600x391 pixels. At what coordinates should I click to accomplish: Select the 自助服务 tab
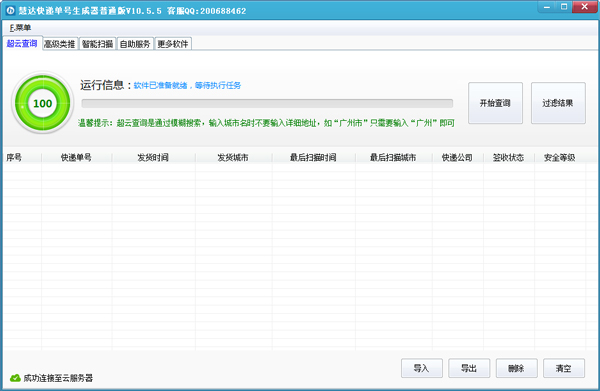[x=135, y=44]
